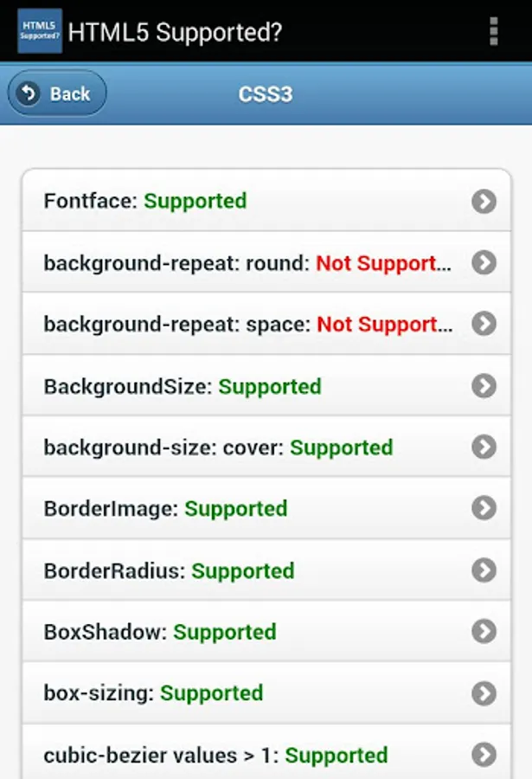The height and width of the screenshot is (779, 532).
Task: Open the cubic-bezier values > 1 item
Action: click(x=215, y=755)
